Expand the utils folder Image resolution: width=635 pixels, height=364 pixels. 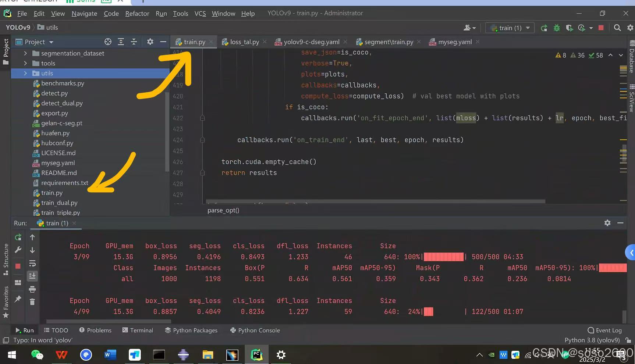point(25,73)
